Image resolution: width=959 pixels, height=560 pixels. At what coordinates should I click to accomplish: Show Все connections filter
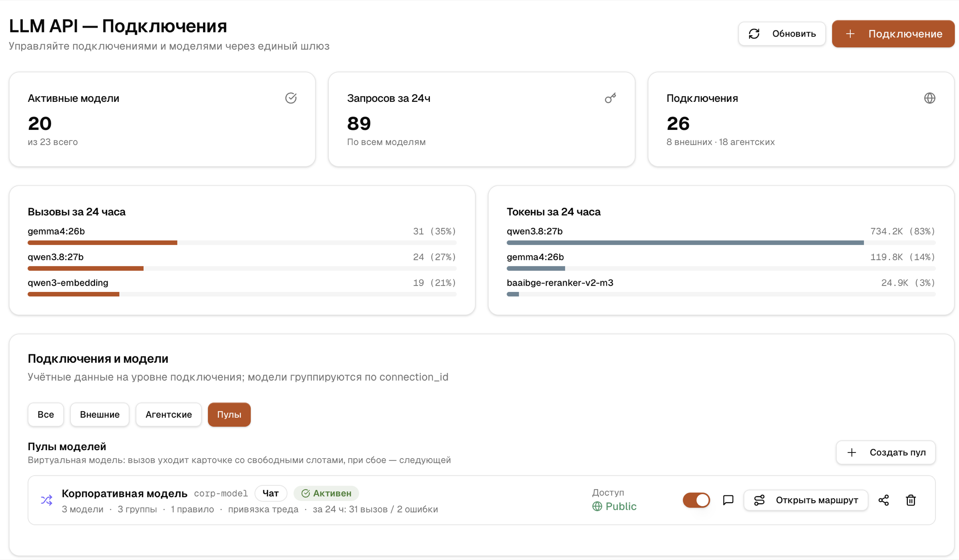coord(46,415)
